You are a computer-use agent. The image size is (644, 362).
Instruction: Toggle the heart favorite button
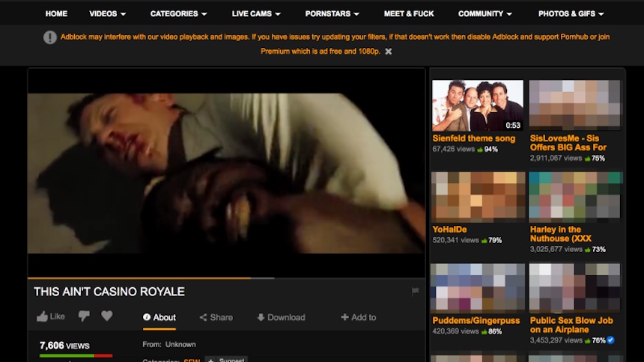(107, 316)
